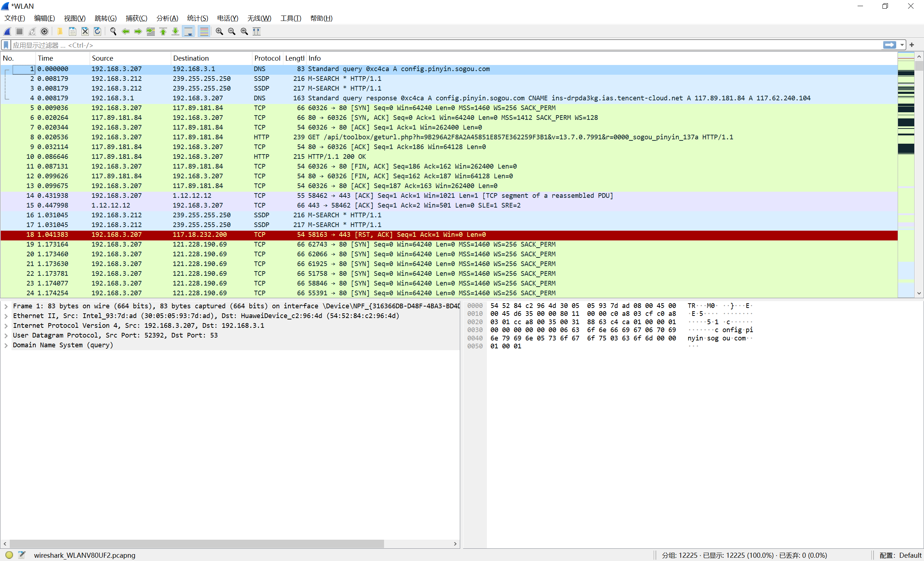Apply the display filter arrow button
Viewport: 924px width, 561px height.
tap(889, 45)
